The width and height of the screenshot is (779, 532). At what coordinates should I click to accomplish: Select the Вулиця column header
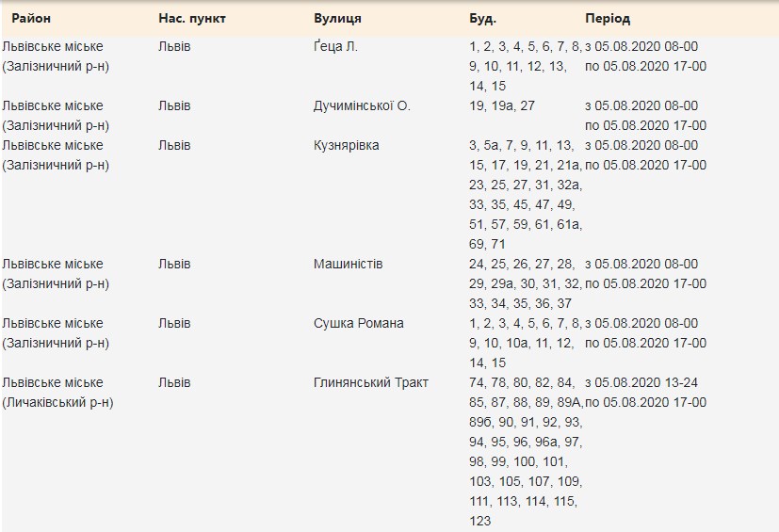pyautogui.click(x=337, y=19)
